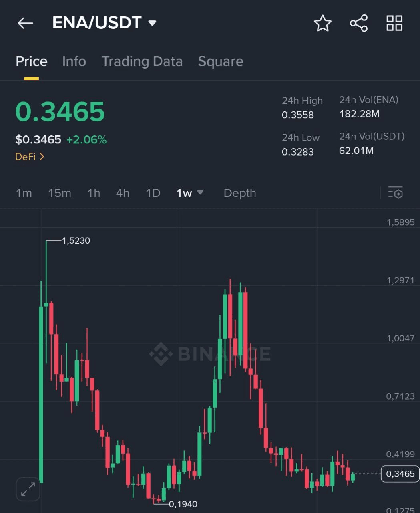Tap the 1,0047 price axis label

click(400, 338)
